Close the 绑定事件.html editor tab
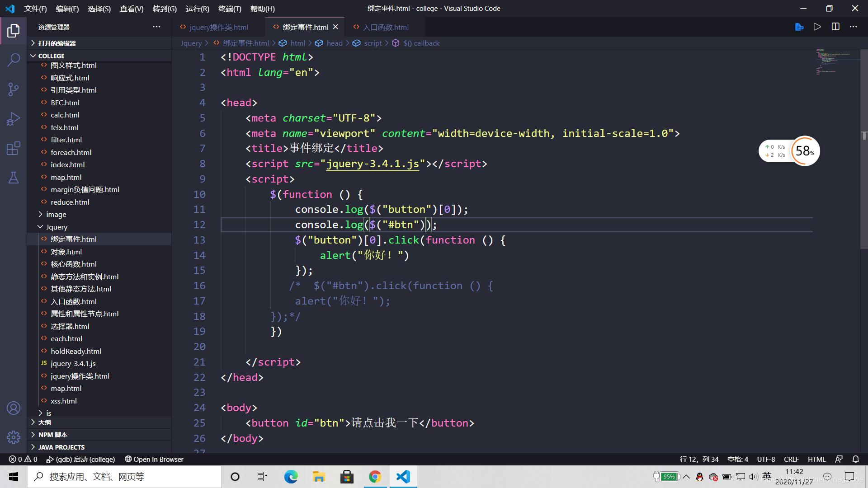868x488 pixels. [335, 27]
